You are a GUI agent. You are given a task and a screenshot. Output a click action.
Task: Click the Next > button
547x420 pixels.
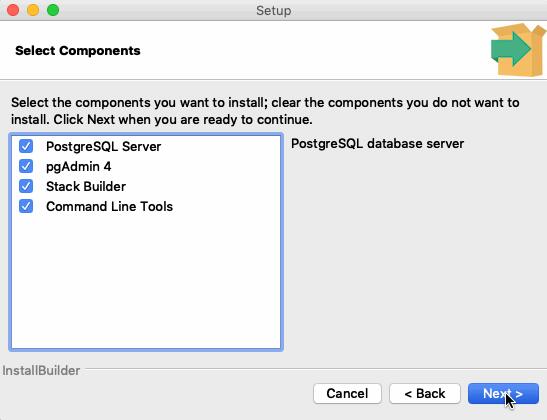click(503, 393)
